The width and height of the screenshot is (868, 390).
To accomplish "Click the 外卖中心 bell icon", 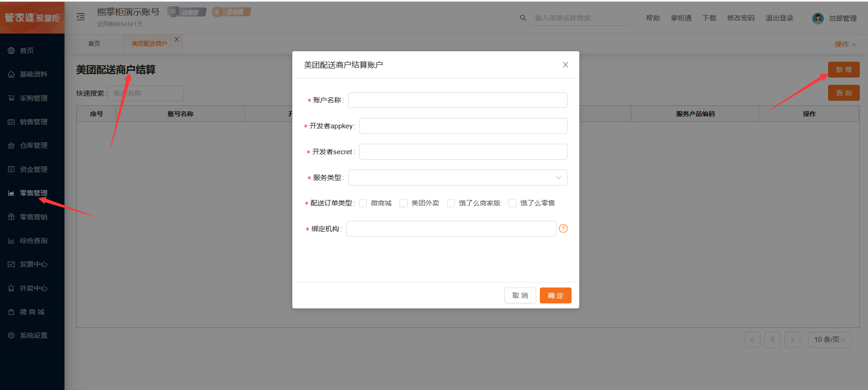I will click(x=11, y=288).
